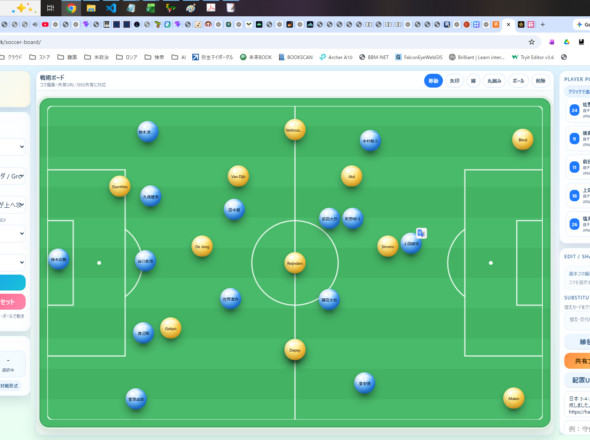Open the 韓国 bookmark folder
The height and width of the screenshot is (440, 590).
(67, 57)
